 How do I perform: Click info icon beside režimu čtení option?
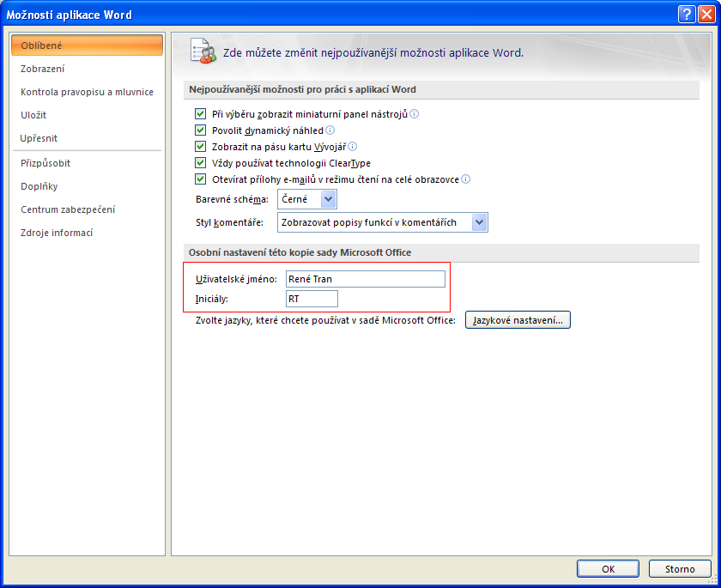466,179
